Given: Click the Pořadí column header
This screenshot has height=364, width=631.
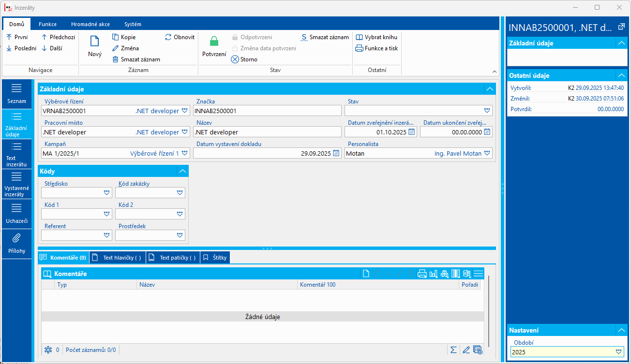Looking at the screenshot, I should [x=470, y=285].
